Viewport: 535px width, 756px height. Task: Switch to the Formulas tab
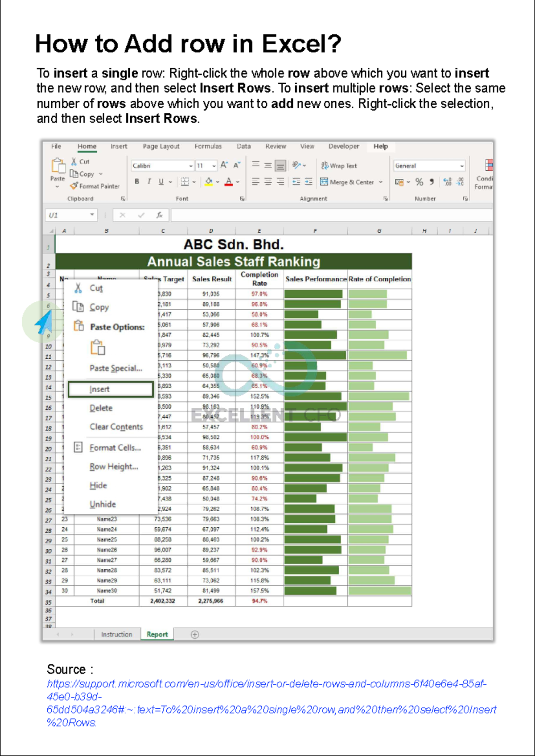click(x=208, y=146)
